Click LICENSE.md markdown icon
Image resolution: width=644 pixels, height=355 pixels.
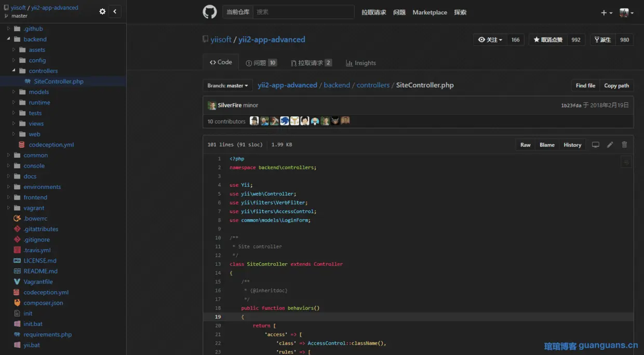pyautogui.click(x=17, y=261)
